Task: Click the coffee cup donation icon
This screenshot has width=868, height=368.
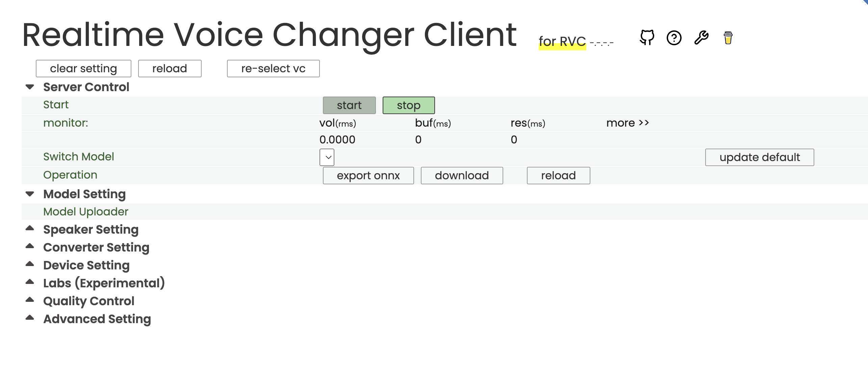Action: point(728,38)
